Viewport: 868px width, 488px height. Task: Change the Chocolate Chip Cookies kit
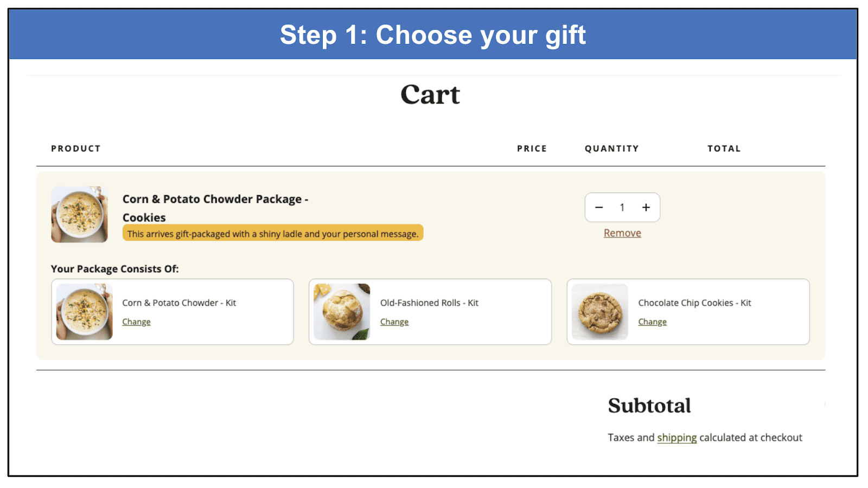click(652, 322)
